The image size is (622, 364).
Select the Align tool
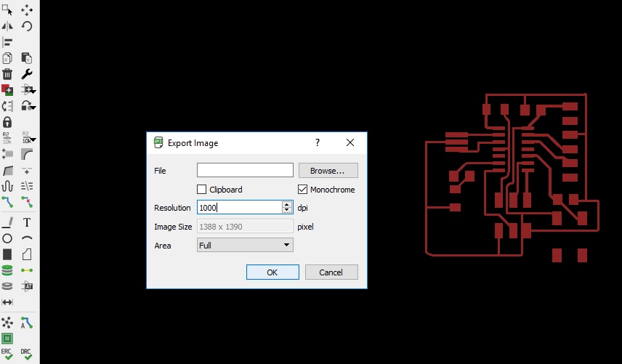pos(7,42)
